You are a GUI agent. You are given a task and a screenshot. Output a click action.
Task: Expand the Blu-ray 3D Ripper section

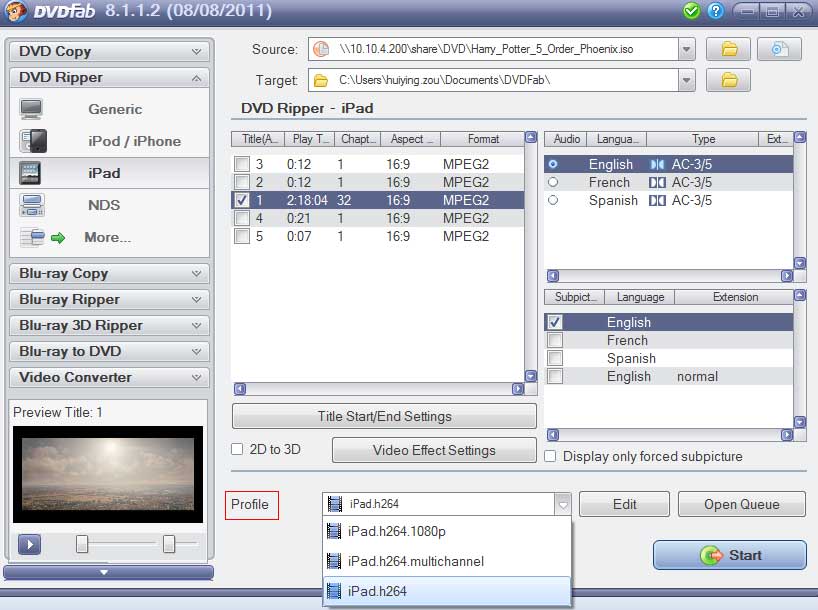pyautogui.click(x=109, y=326)
